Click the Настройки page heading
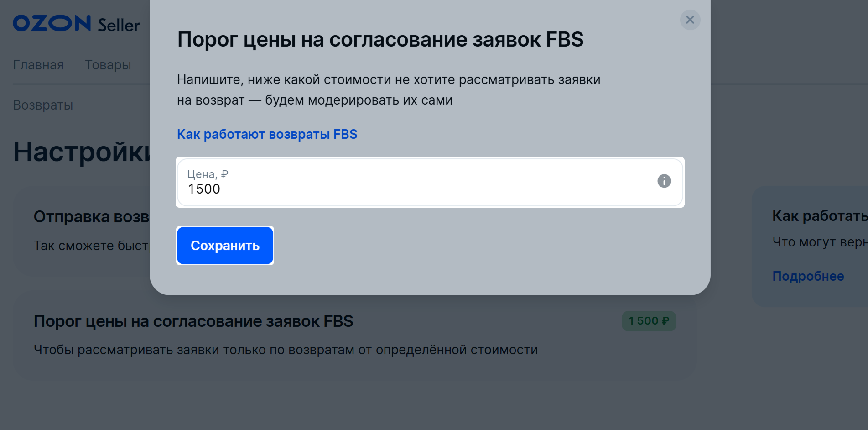 coord(81,152)
